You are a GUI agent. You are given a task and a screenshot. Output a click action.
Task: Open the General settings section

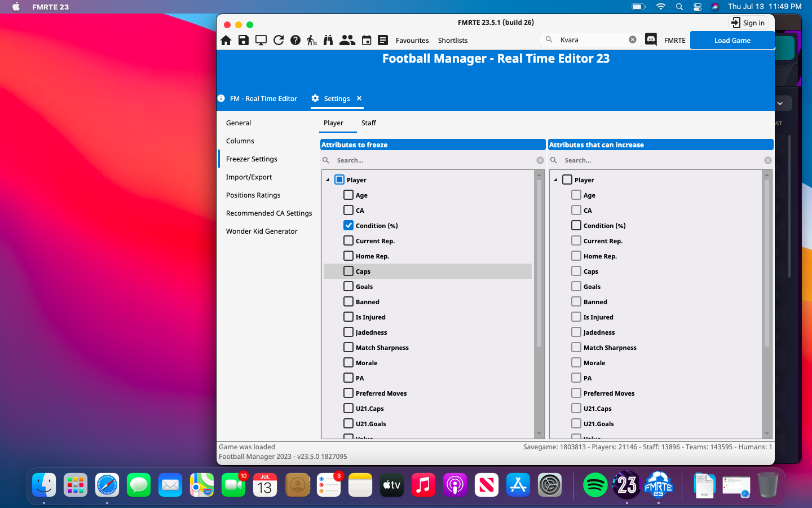click(239, 123)
